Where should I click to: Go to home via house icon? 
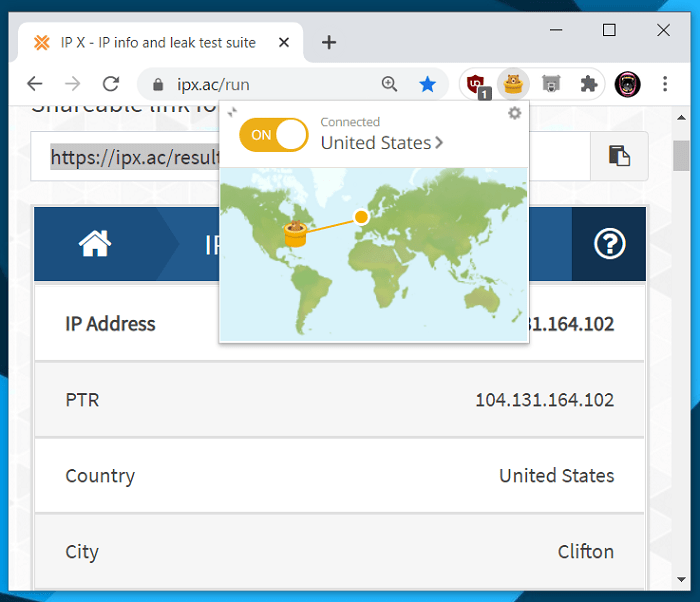(95, 243)
